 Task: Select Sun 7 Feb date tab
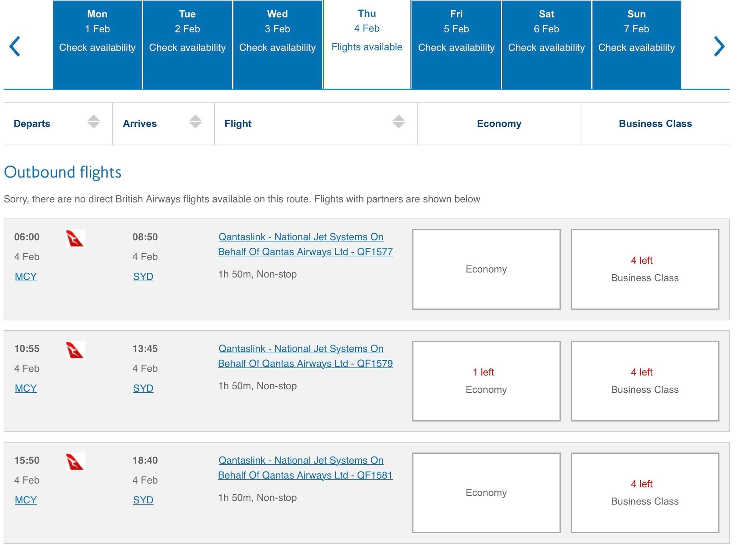(x=636, y=45)
